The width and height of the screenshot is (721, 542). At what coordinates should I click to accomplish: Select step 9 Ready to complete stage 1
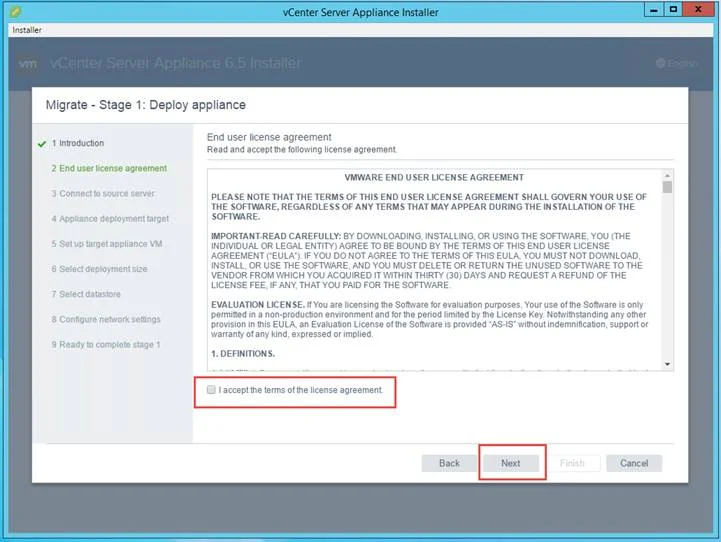click(x=106, y=344)
